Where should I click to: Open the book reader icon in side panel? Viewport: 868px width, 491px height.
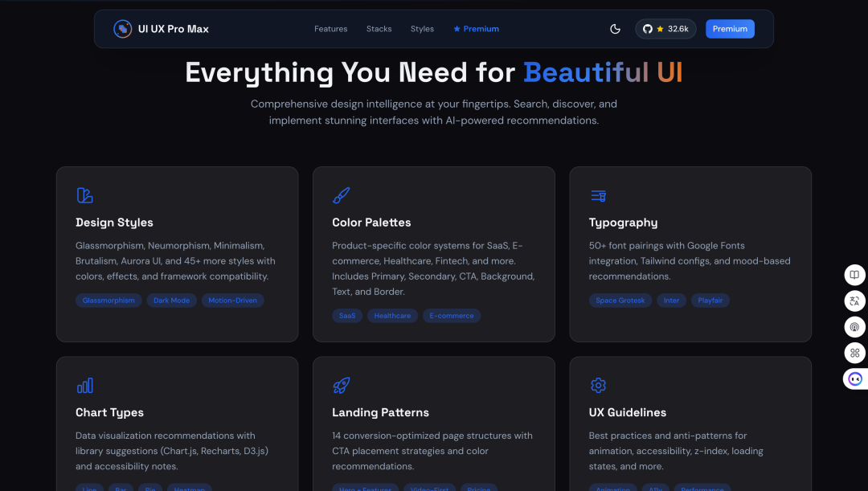pyautogui.click(x=854, y=275)
